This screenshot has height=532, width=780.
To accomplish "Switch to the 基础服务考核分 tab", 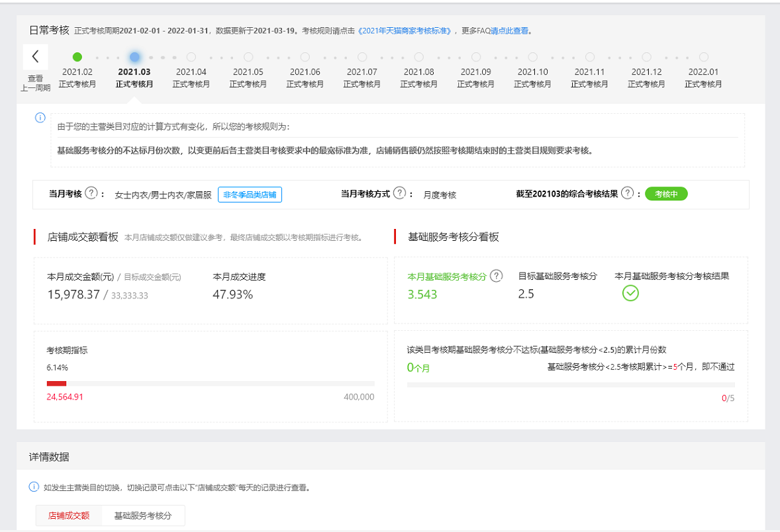I will click(x=143, y=515).
